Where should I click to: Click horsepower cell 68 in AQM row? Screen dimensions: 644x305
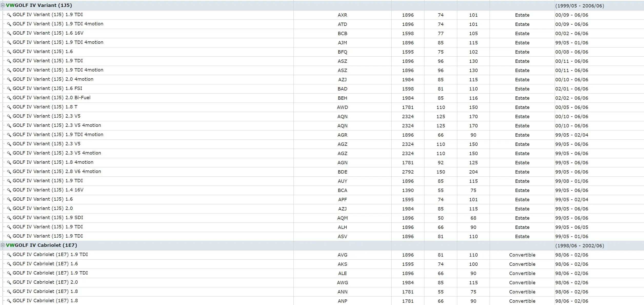point(473,218)
